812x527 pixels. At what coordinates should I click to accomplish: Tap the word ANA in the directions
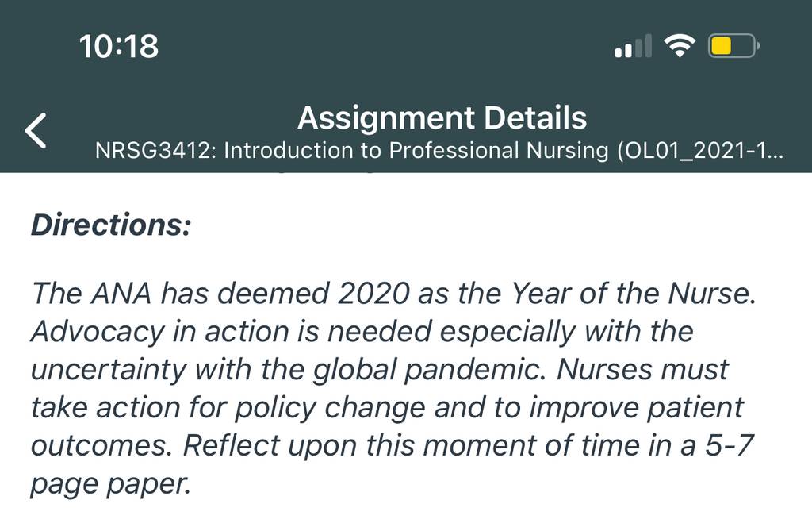coord(121,294)
